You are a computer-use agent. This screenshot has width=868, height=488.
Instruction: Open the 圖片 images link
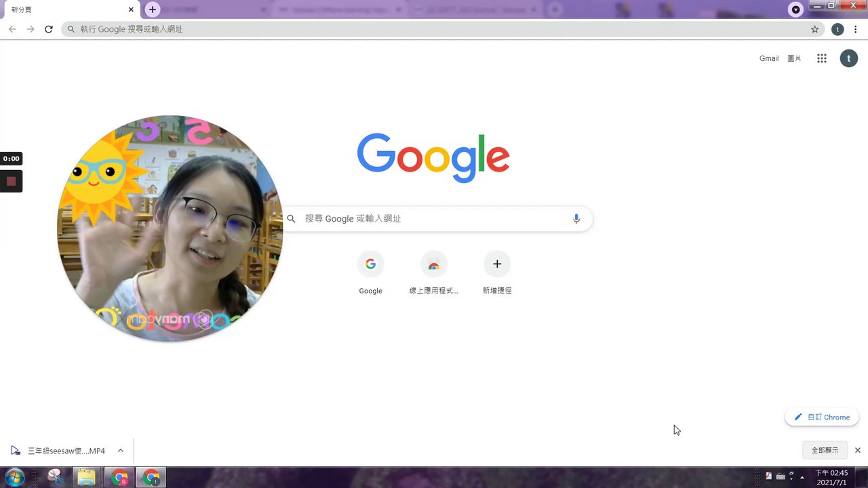point(794,58)
